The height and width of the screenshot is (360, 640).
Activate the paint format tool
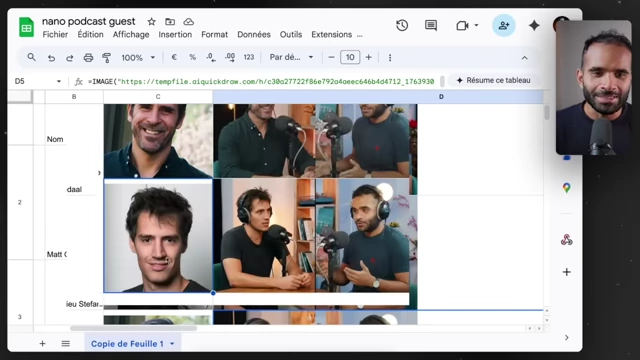click(x=107, y=58)
